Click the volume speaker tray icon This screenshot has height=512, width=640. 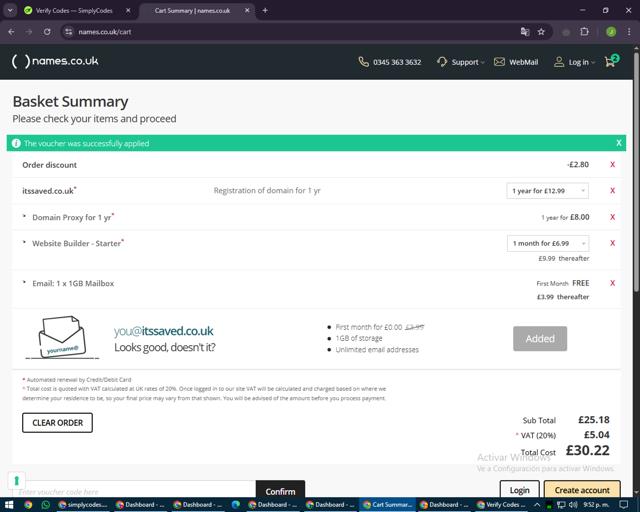[573, 505]
